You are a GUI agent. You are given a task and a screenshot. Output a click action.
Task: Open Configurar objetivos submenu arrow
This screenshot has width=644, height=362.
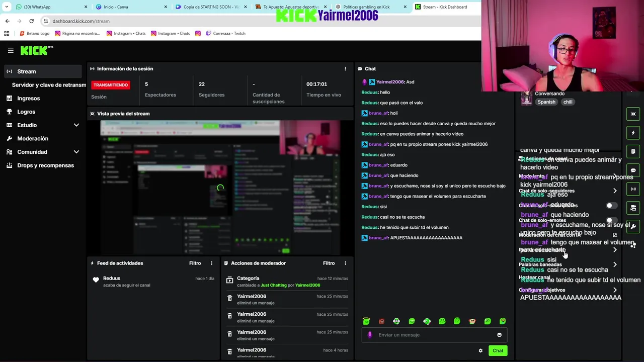[x=615, y=290]
